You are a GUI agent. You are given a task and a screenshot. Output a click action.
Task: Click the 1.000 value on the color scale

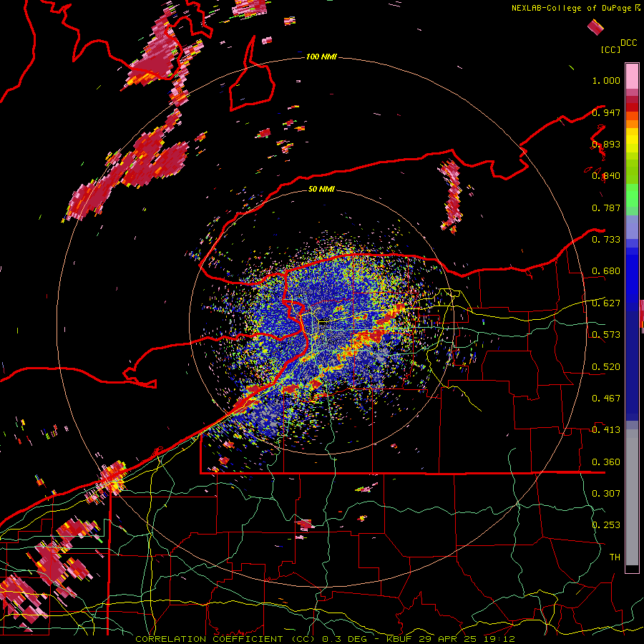coord(606,80)
